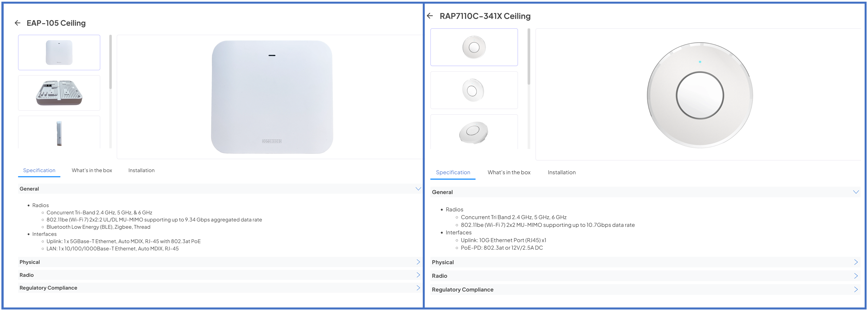Select first RAP7110C round front thumbnail
The width and height of the screenshot is (868, 310).
pos(474,47)
